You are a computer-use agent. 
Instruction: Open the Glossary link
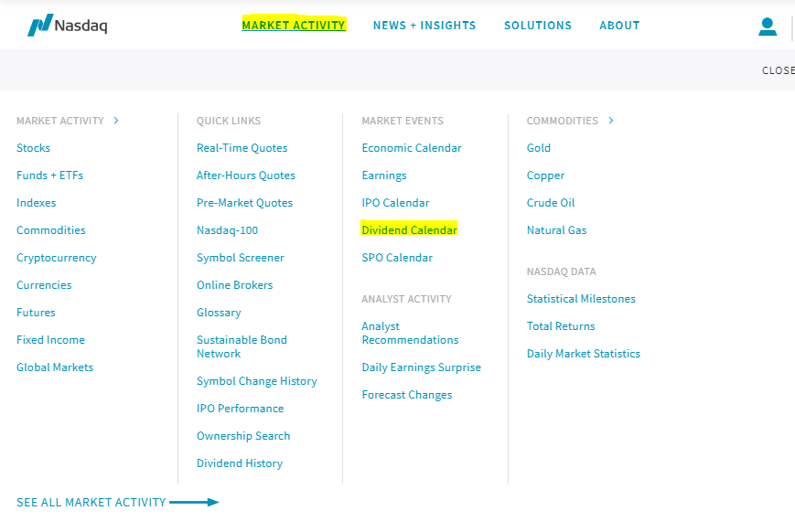[219, 313]
